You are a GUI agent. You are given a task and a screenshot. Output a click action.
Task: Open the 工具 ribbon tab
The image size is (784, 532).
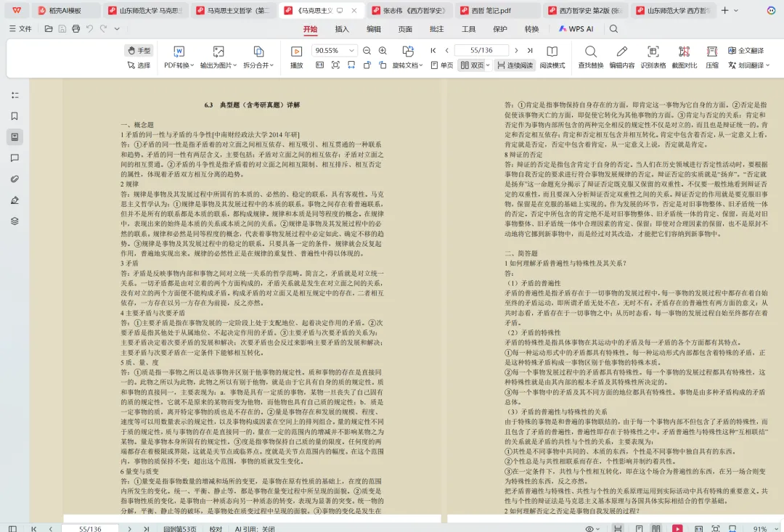[468, 29]
